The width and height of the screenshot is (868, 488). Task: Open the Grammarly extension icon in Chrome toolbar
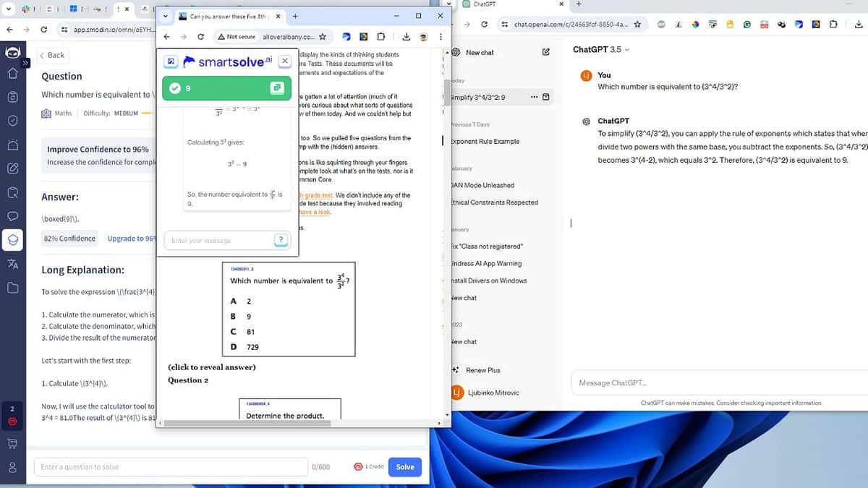[x=746, y=24]
